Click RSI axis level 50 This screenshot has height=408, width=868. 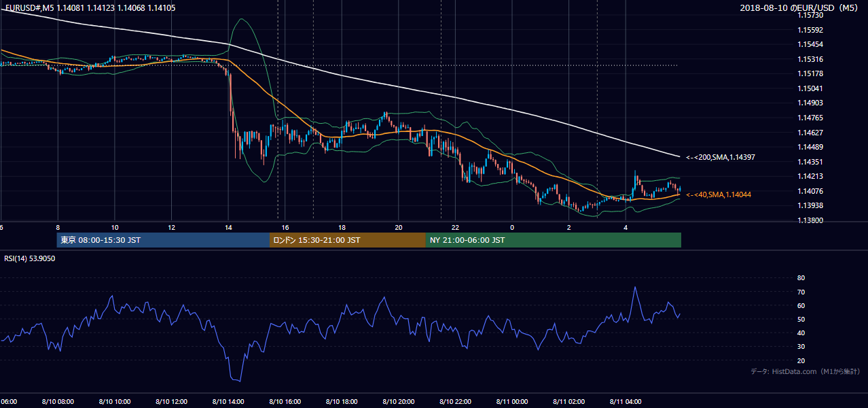tap(801, 319)
